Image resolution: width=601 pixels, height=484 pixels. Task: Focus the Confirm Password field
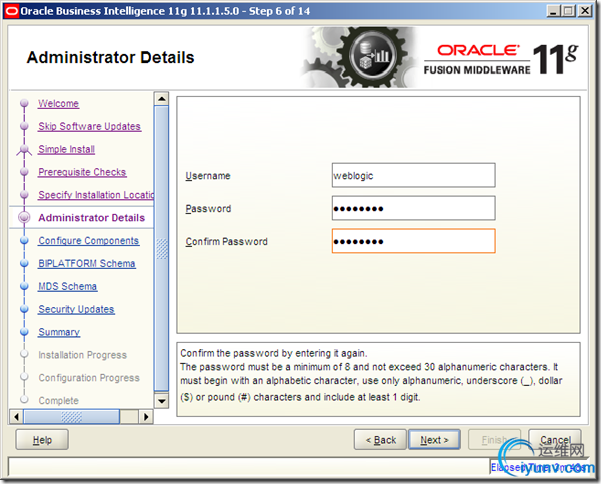[414, 241]
